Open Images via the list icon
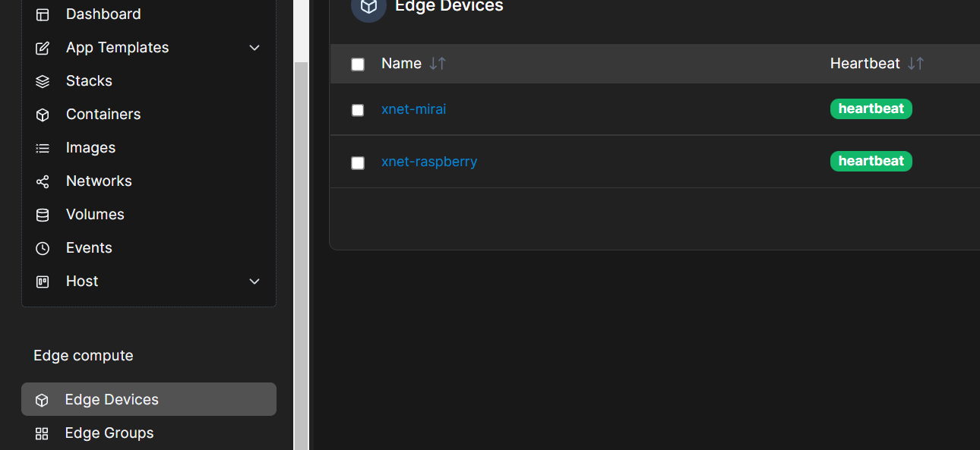 tap(41, 147)
